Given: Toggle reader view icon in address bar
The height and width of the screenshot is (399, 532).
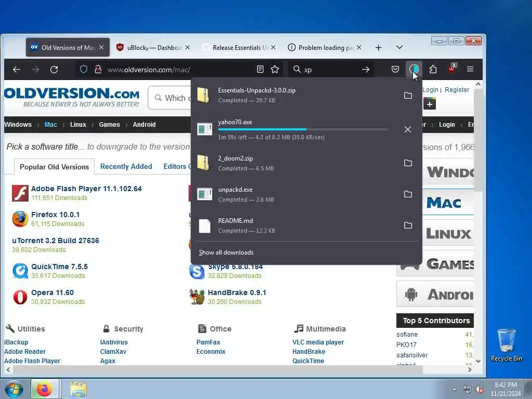Looking at the screenshot, I should tap(260, 70).
